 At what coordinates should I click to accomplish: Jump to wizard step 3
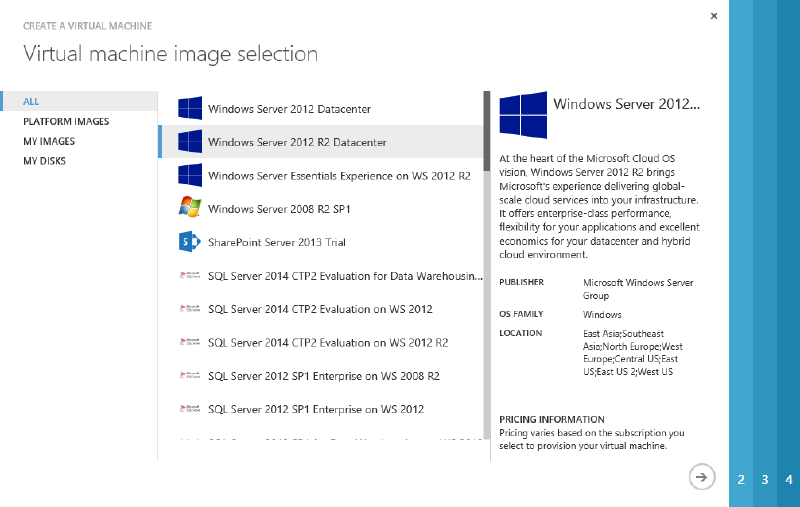[x=765, y=479]
